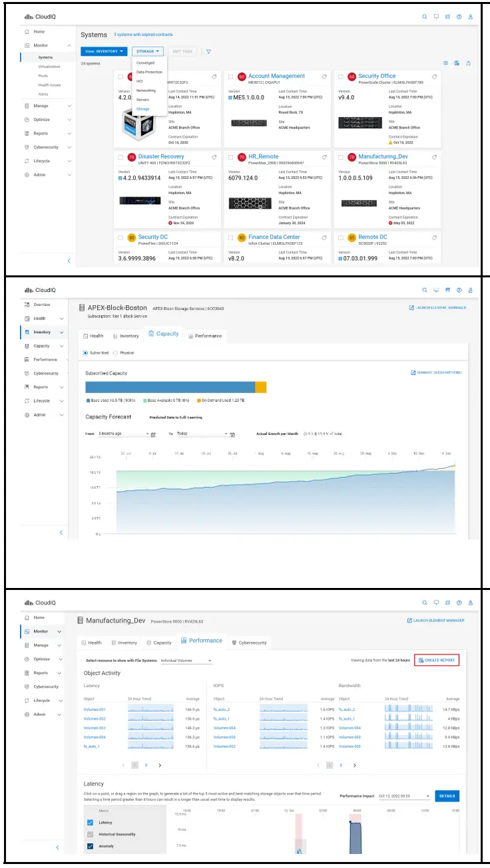Open the Volumes-001 latency link
490x868 pixels.
tap(95, 710)
